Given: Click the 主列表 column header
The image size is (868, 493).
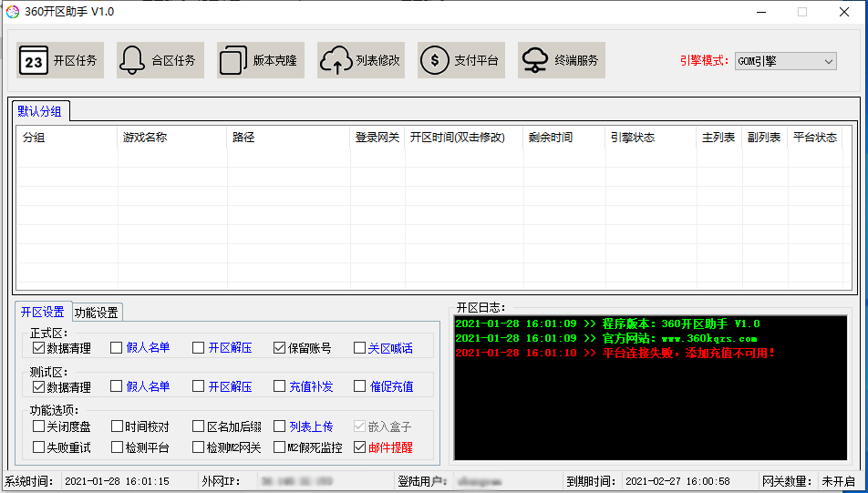Looking at the screenshot, I should click(718, 138).
